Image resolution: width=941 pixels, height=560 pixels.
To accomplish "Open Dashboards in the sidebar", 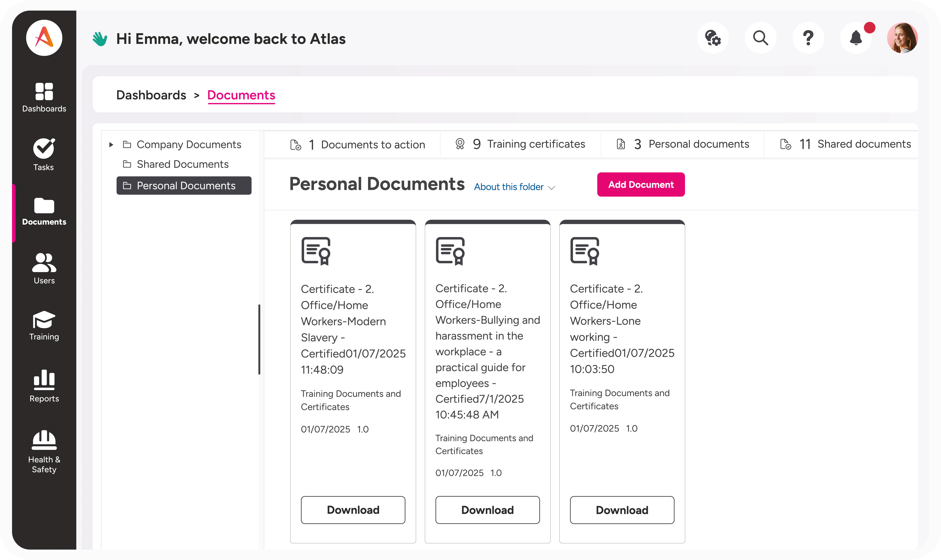I will pyautogui.click(x=44, y=97).
